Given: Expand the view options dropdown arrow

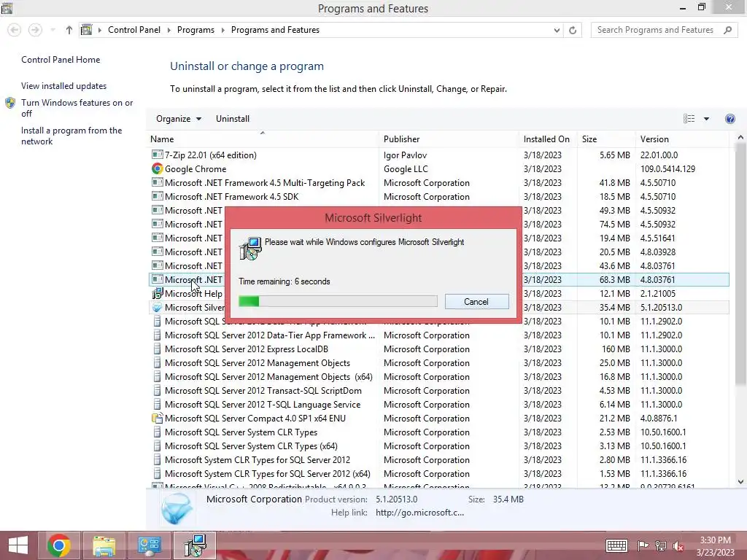Looking at the screenshot, I should (706, 119).
